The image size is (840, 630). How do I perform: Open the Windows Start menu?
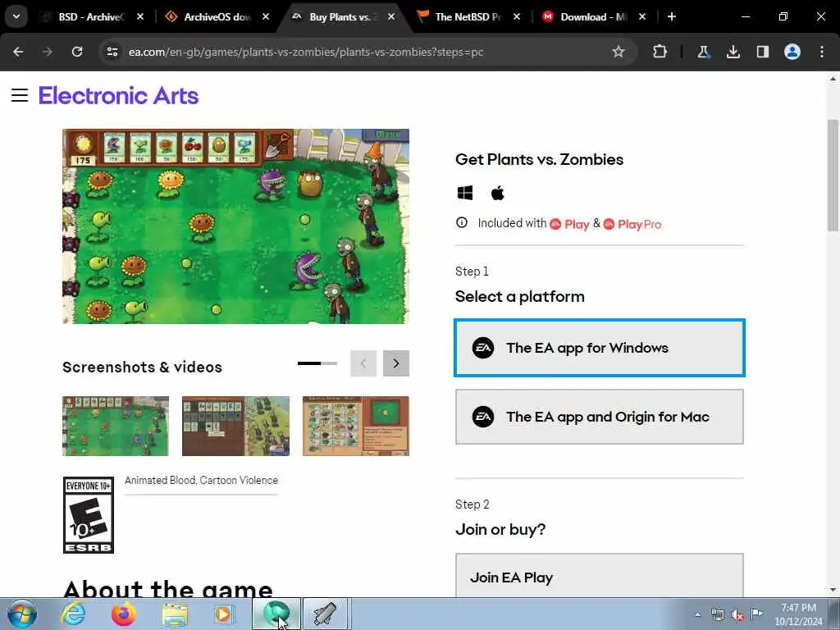tap(22, 614)
